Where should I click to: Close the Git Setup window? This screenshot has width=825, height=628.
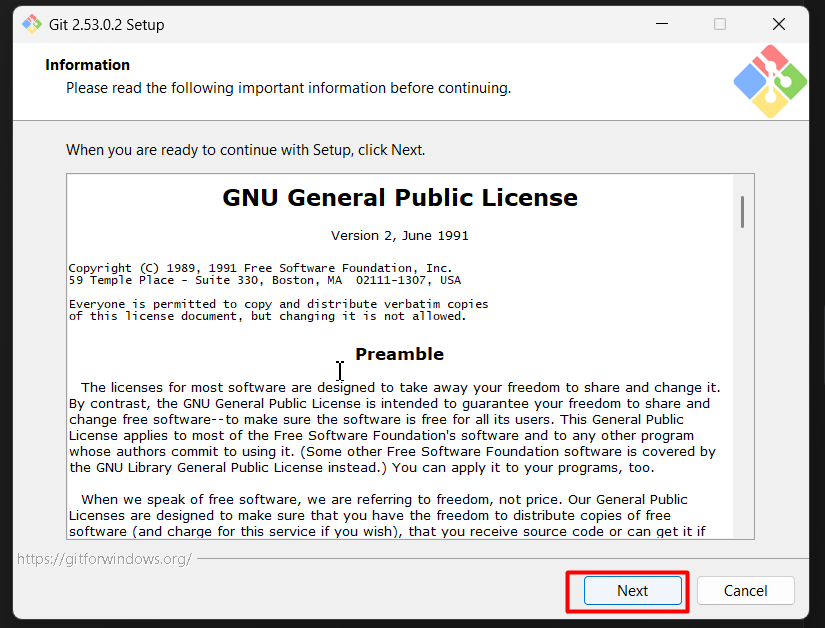click(x=779, y=24)
